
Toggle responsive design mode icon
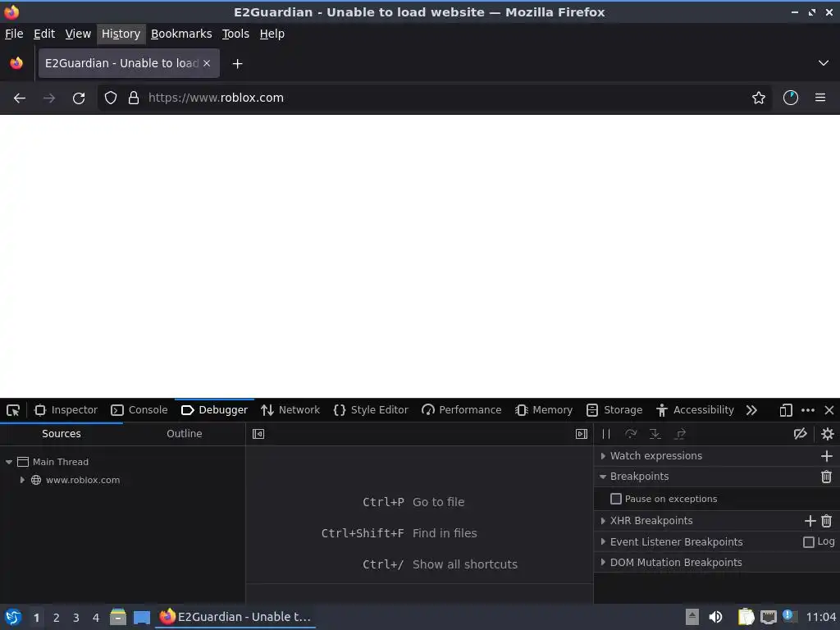coord(785,410)
